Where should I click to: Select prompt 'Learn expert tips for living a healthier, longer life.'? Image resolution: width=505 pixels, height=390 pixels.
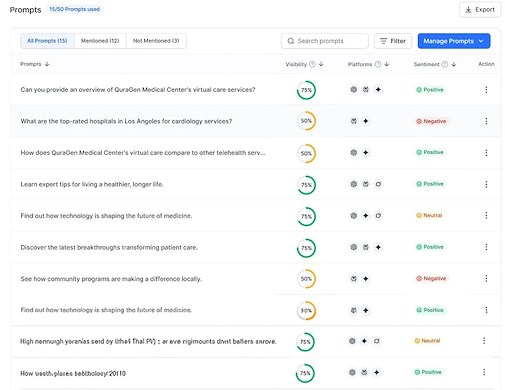tap(92, 184)
